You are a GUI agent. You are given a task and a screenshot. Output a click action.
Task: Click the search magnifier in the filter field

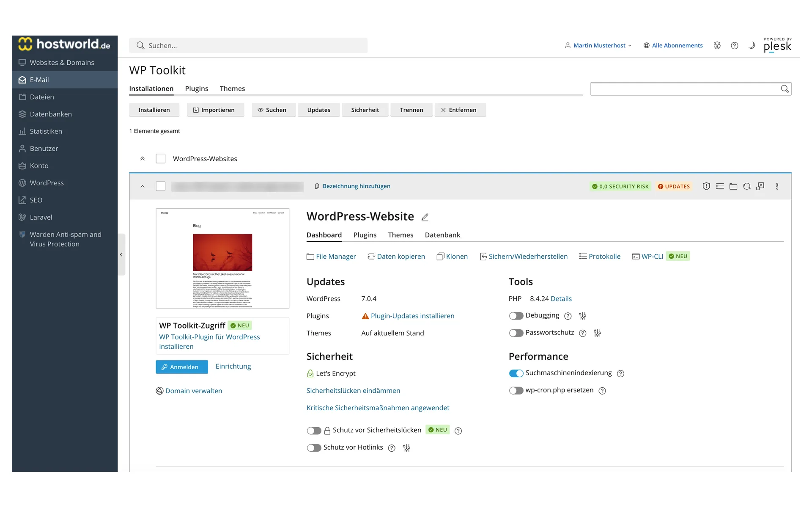point(785,88)
